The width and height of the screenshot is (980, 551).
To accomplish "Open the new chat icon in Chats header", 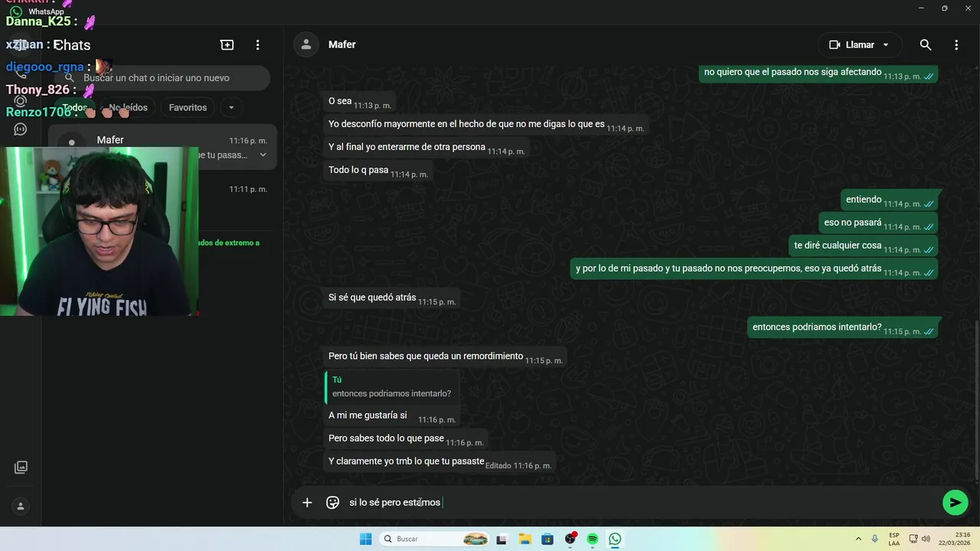I will (227, 45).
